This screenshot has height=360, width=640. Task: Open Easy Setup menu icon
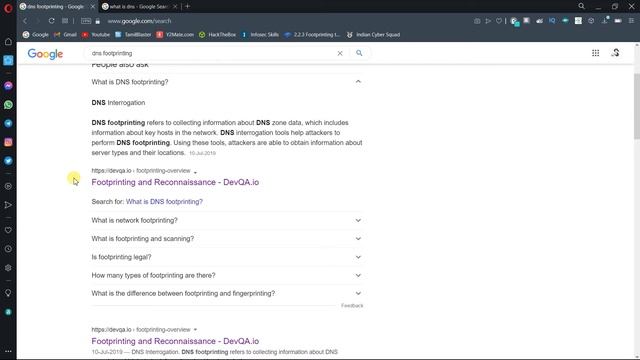pyautogui.click(x=631, y=21)
